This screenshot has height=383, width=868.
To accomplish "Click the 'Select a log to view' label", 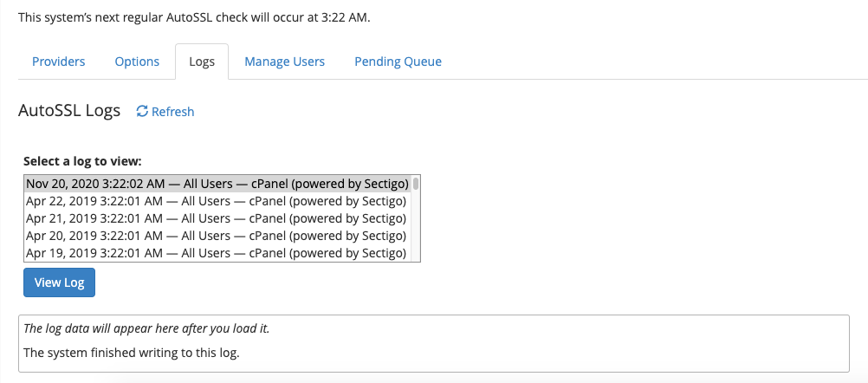I will point(82,162).
